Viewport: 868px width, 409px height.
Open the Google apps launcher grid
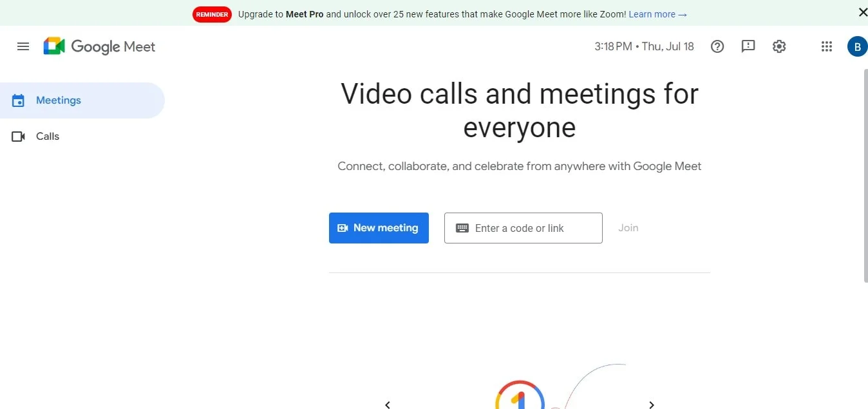(826, 46)
